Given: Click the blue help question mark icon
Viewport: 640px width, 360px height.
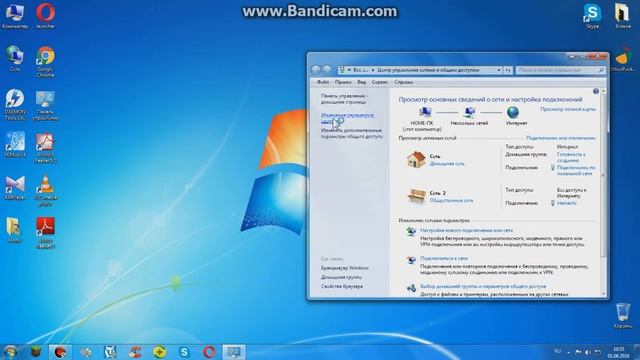Looking at the screenshot, I should click(x=596, y=91).
